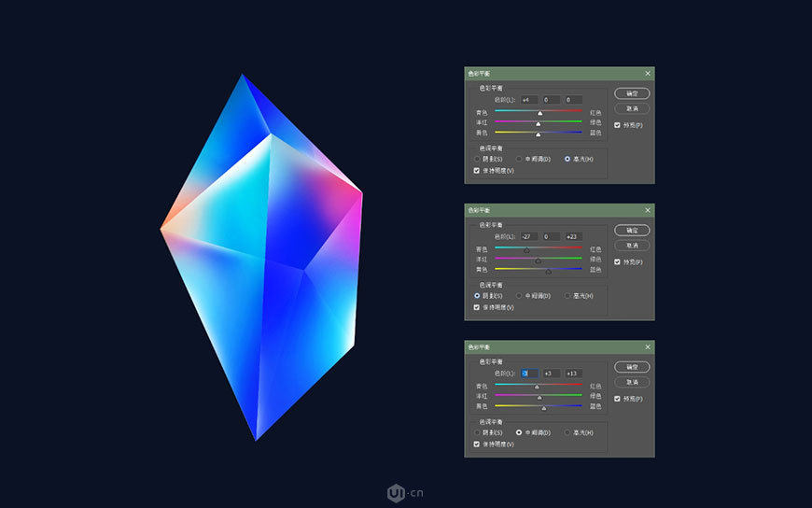Toggle 预览 checkbox in the -27 dialog
This screenshot has width=812, height=508.
click(617, 261)
